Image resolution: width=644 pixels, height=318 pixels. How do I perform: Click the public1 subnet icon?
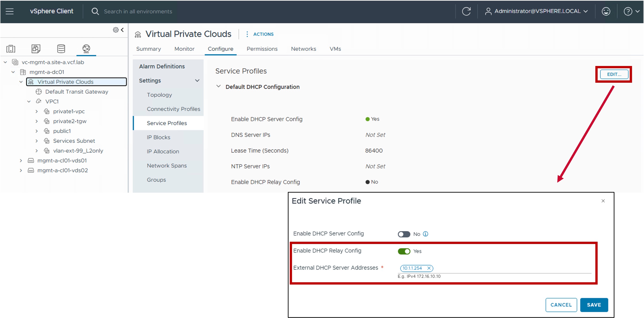[x=47, y=131]
